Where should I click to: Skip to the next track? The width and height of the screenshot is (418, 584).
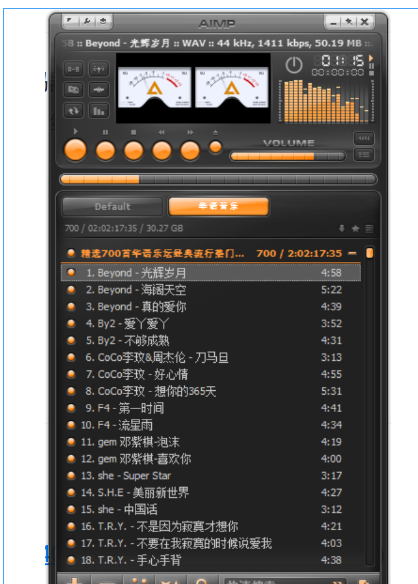[190, 151]
